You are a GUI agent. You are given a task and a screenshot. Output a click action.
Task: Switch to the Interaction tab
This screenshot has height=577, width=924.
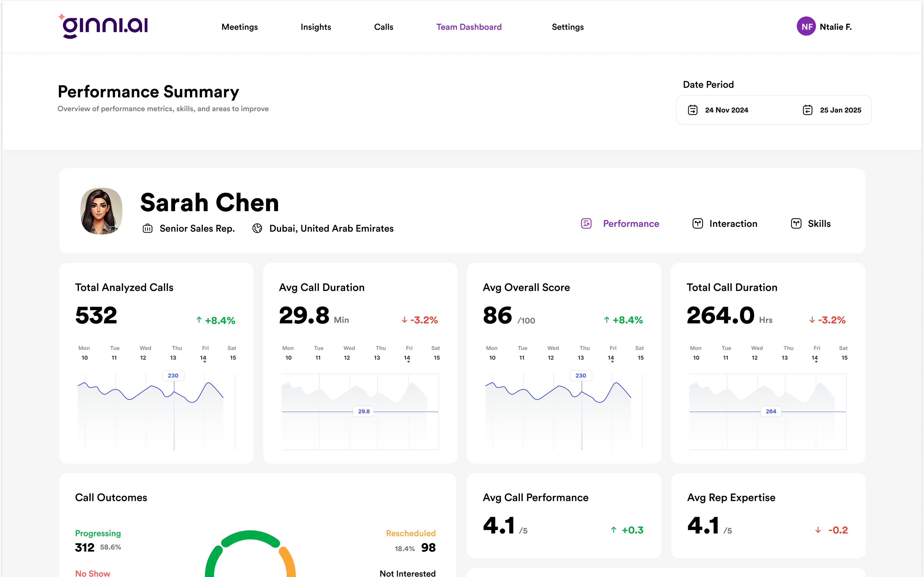pyautogui.click(x=733, y=224)
